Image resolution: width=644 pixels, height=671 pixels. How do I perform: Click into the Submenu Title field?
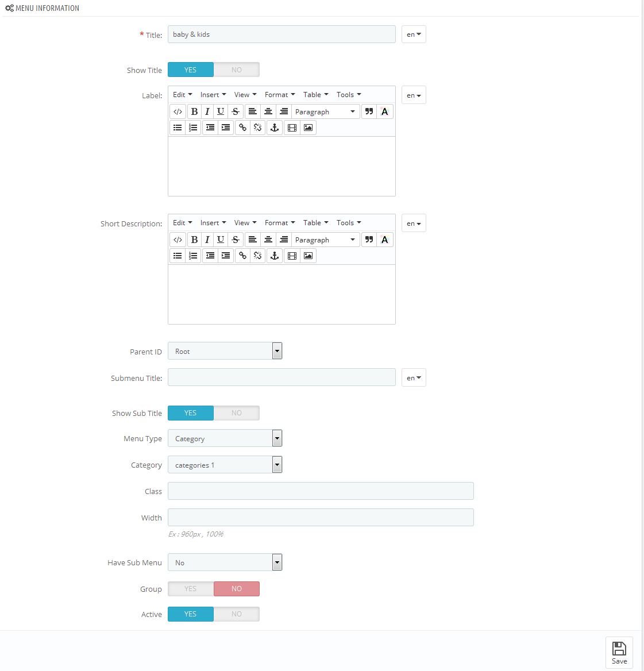coord(281,377)
